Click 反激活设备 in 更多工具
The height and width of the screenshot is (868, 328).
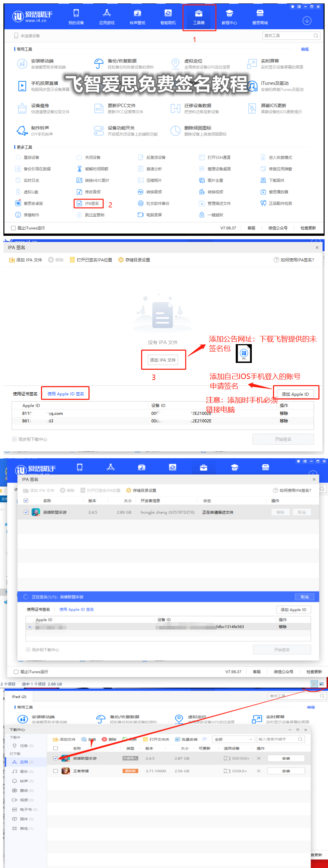point(152,158)
